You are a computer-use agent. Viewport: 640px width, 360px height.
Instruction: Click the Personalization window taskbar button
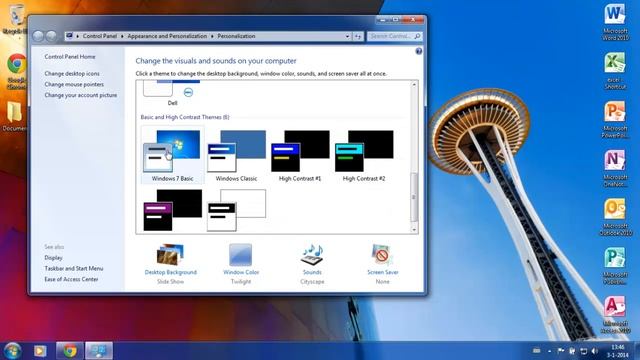(99, 351)
